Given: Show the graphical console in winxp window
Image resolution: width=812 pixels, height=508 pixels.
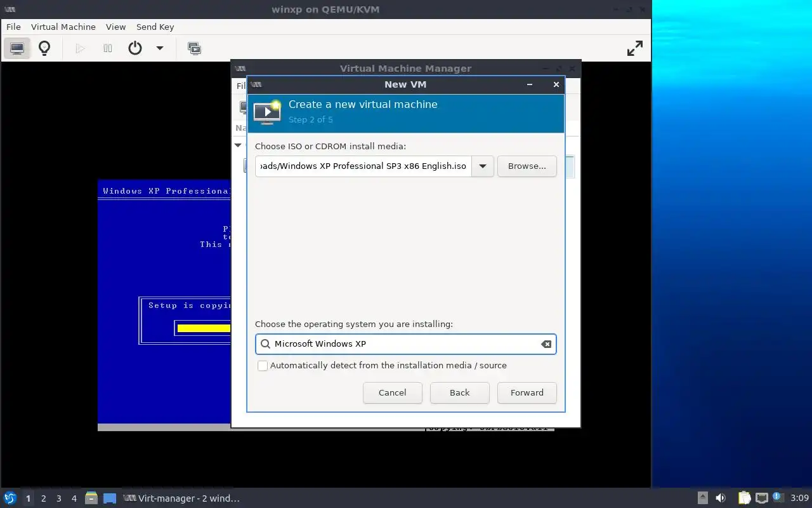Looking at the screenshot, I should (x=17, y=48).
